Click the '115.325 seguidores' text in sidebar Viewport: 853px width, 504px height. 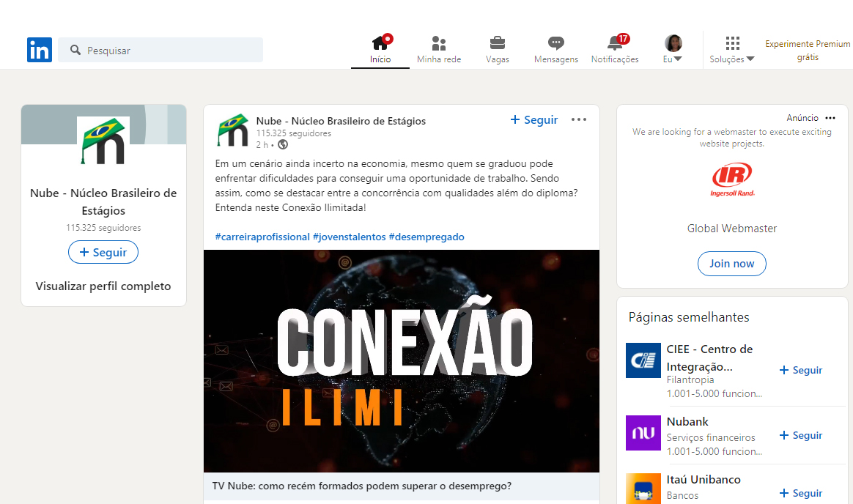click(x=103, y=228)
